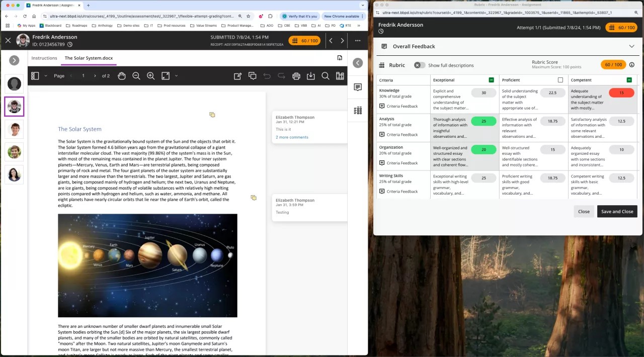Screen dimensions: 644x357
Task: Collapse the grading side panel chevron
Action: coord(358,63)
